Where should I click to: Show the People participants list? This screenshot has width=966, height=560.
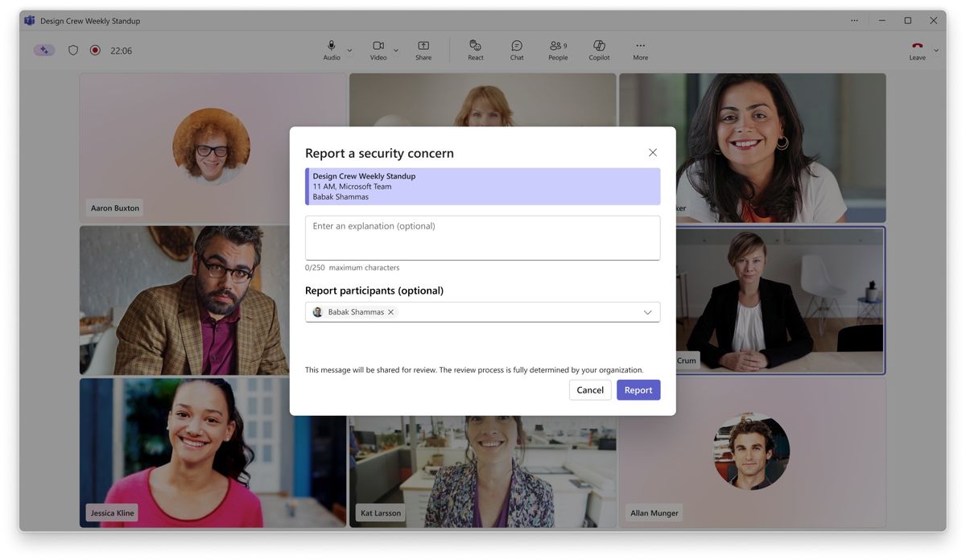[x=558, y=51]
